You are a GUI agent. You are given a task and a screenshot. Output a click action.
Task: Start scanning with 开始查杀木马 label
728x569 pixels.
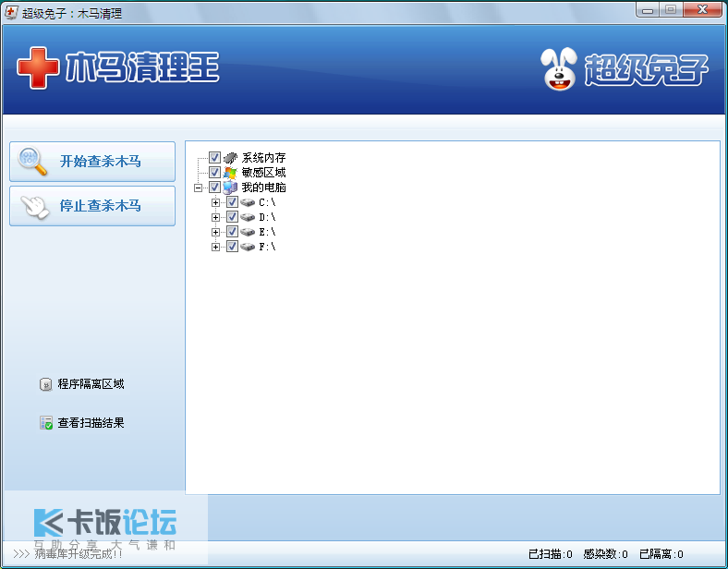[101, 162]
